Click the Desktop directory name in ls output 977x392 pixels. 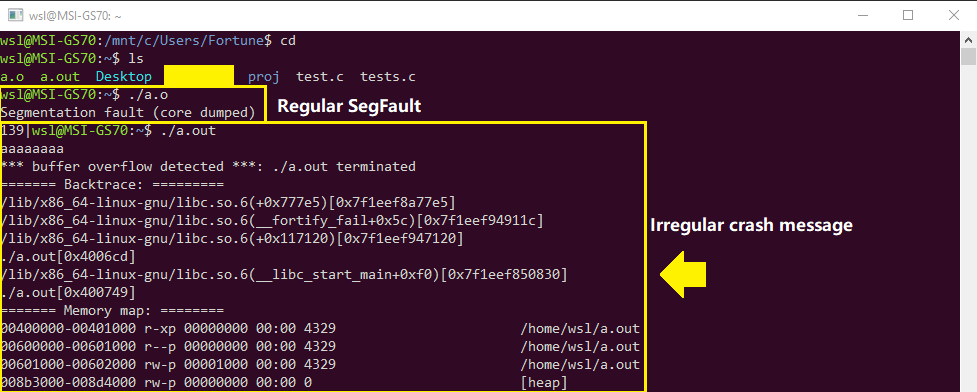coord(123,77)
